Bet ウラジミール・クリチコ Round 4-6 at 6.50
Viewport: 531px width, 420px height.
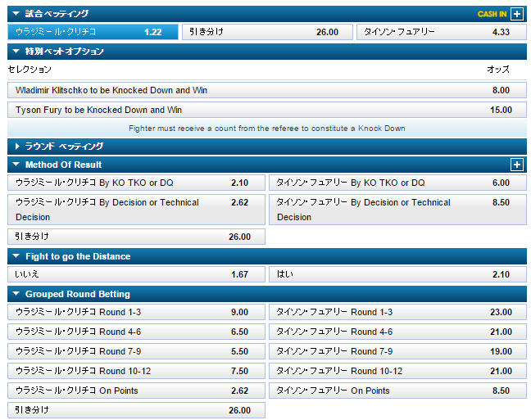pos(136,332)
